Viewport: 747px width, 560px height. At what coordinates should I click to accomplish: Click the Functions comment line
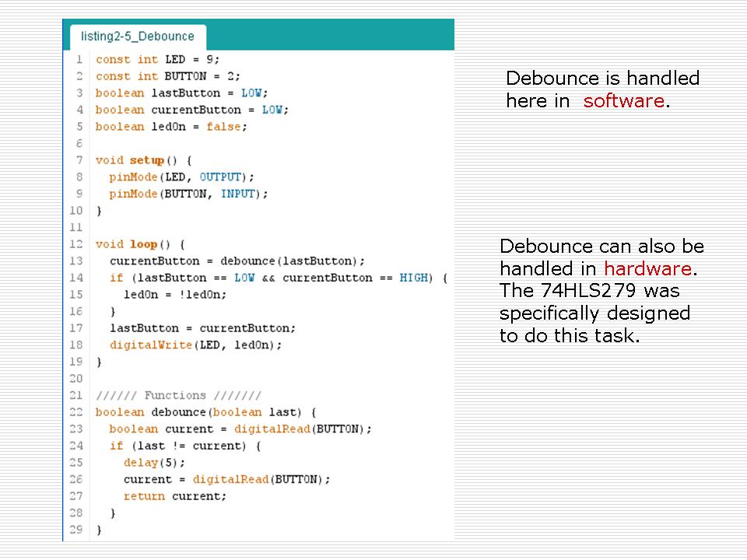click(178, 395)
